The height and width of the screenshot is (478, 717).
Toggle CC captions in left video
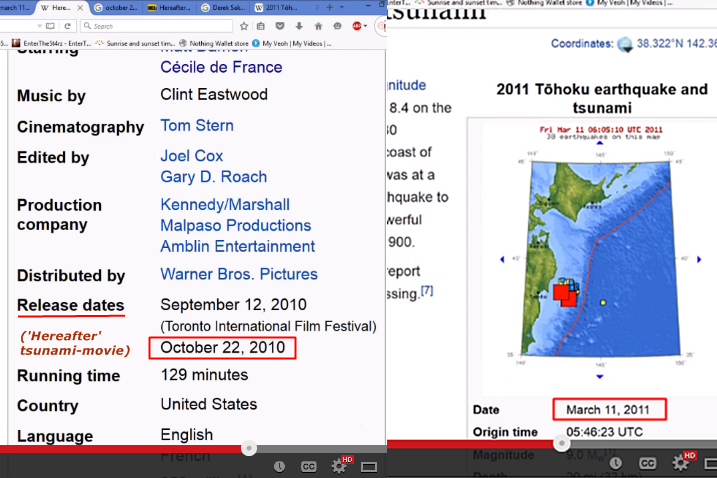(x=309, y=466)
